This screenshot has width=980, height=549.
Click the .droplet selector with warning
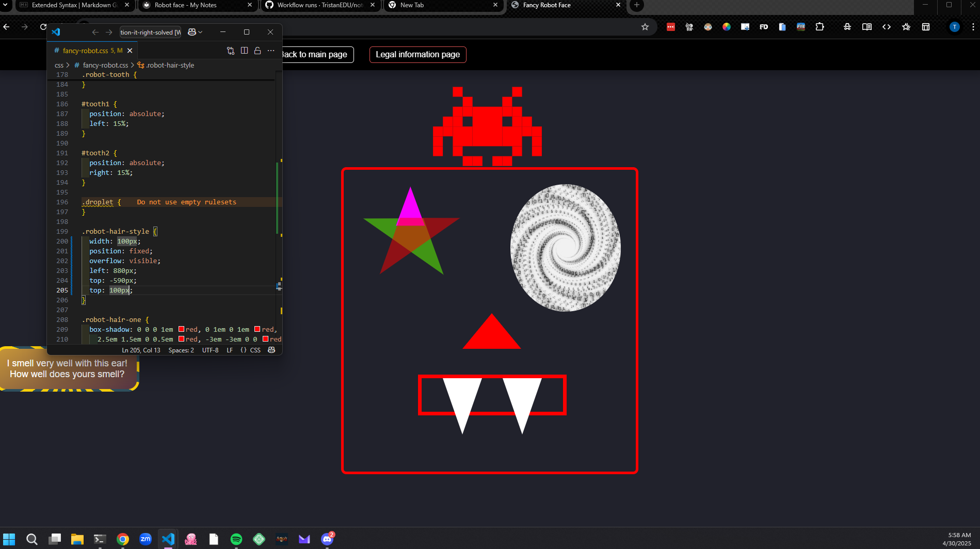[98, 202]
